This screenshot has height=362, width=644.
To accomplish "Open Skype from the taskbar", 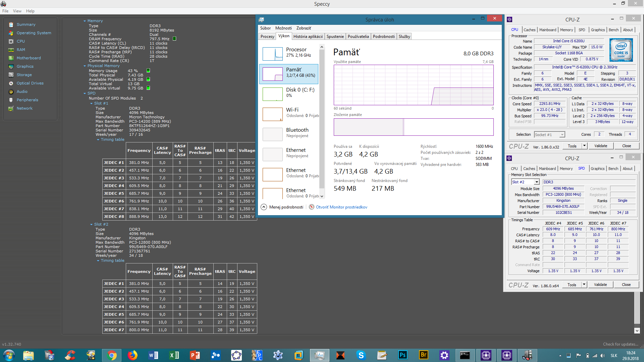I will pos(361,355).
